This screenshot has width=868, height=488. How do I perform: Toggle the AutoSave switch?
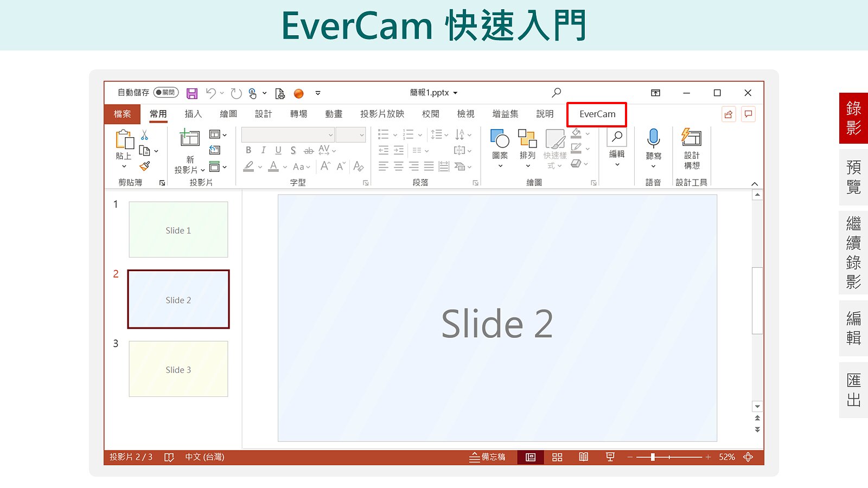point(165,93)
